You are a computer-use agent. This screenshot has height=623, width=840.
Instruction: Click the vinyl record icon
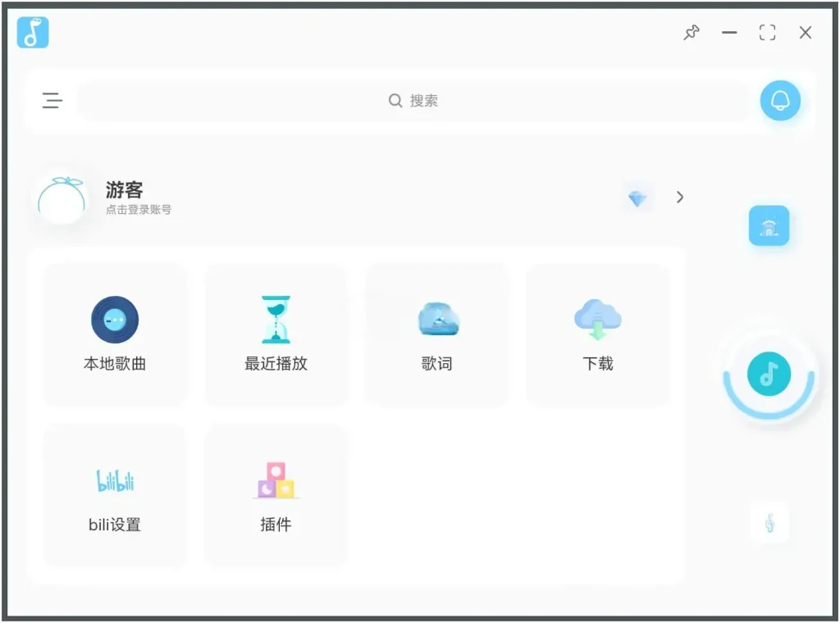tap(115, 320)
